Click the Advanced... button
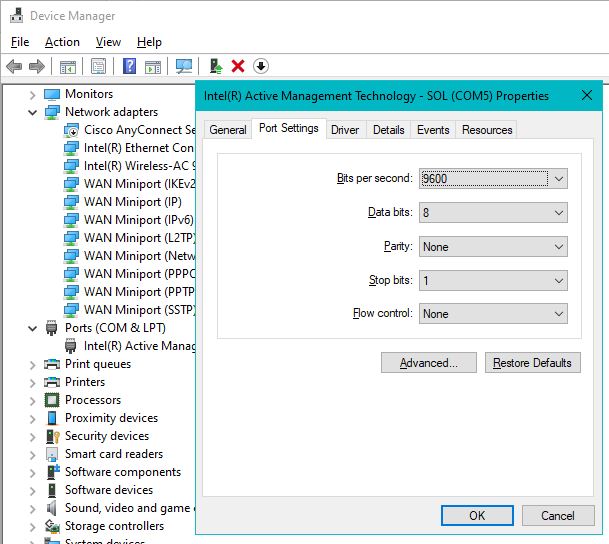This screenshot has height=544, width=609. [429, 363]
